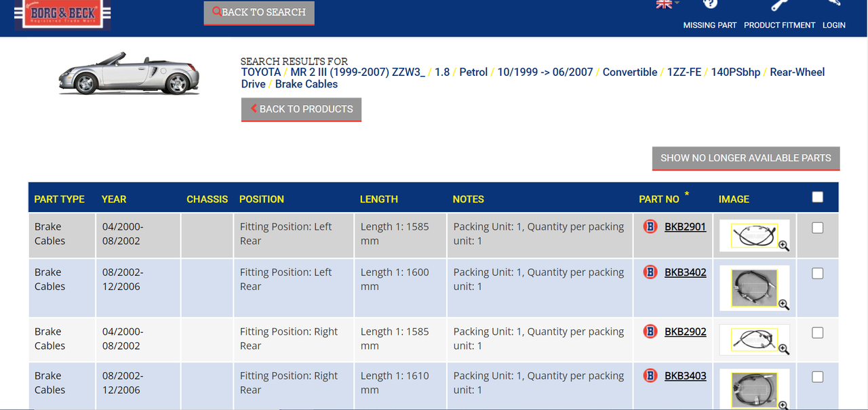Select year '04/2000-08/2002' in BKB2902 row
868x410 pixels.
pyautogui.click(x=123, y=339)
